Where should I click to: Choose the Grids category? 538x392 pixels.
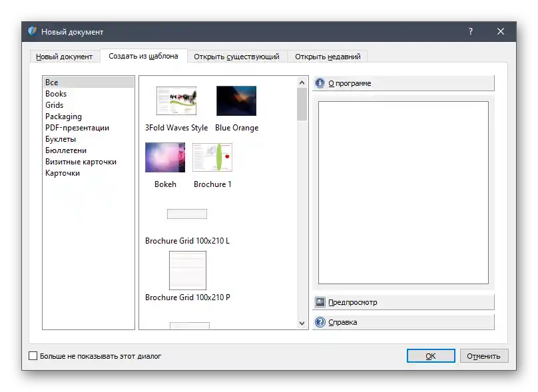(x=88, y=105)
